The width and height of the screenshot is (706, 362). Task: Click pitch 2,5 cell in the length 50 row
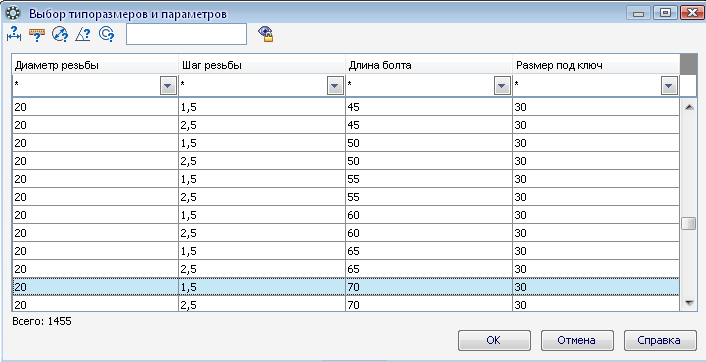tap(262, 161)
